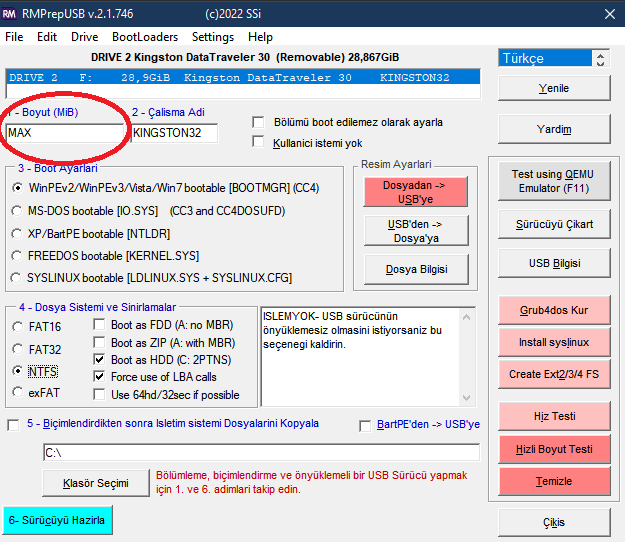Open the Help menu
This screenshot has height=542, width=625.
[260, 37]
